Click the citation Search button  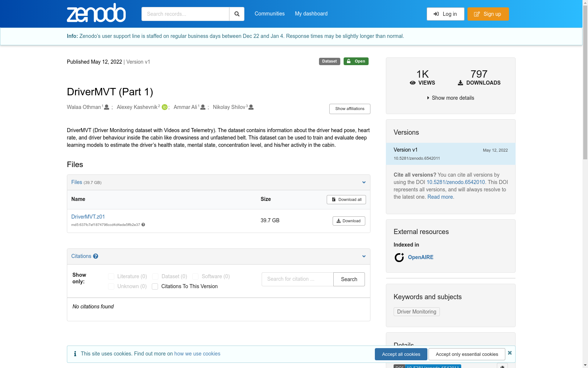[x=349, y=279]
